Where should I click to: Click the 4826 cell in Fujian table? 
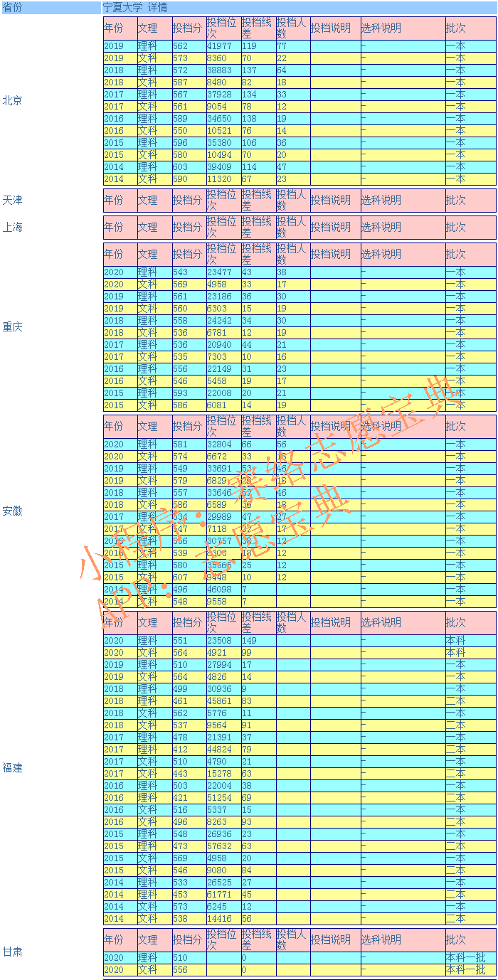(223, 677)
